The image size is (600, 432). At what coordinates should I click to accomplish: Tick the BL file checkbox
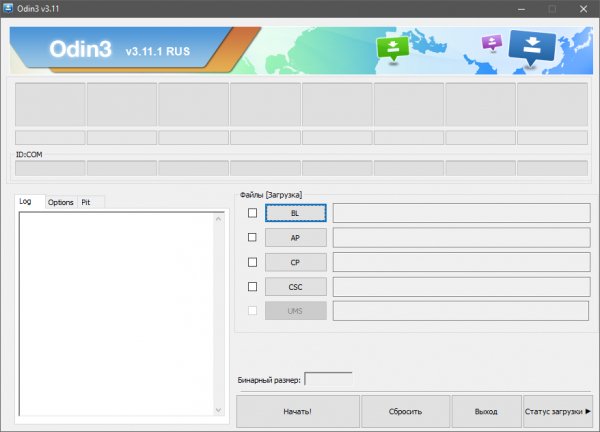[x=253, y=213]
